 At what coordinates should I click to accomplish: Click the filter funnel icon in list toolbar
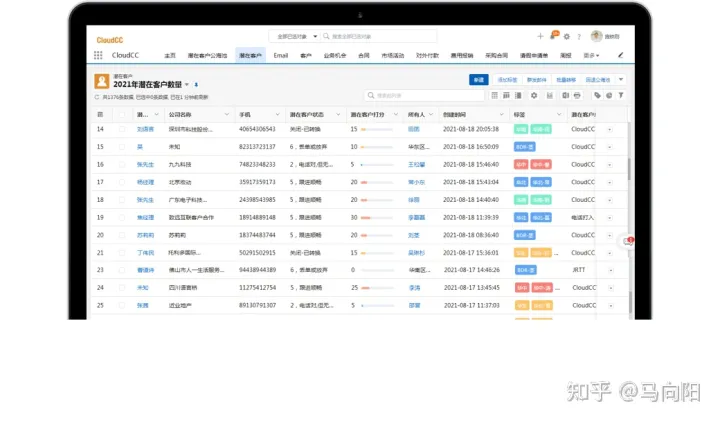point(621,96)
